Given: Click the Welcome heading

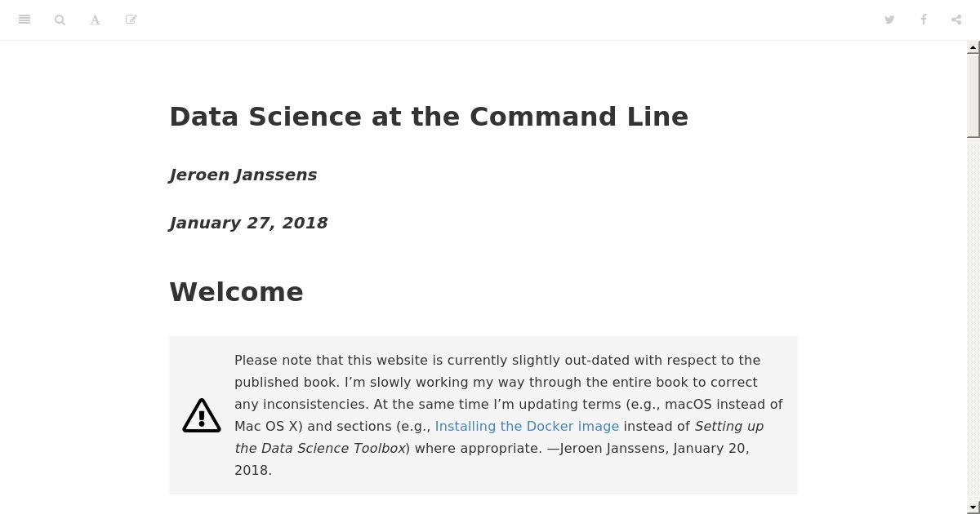Looking at the screenshot, I should 236,292.
